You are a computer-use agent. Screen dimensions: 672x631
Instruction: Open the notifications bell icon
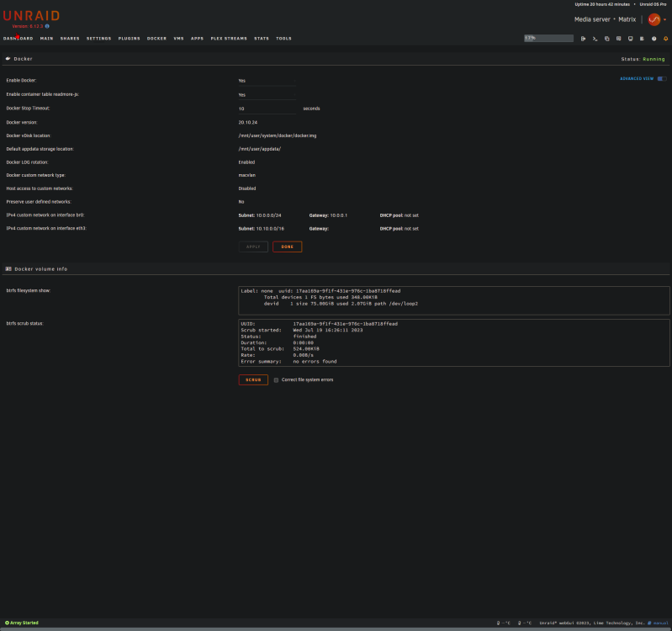click(x=665, y=39)
